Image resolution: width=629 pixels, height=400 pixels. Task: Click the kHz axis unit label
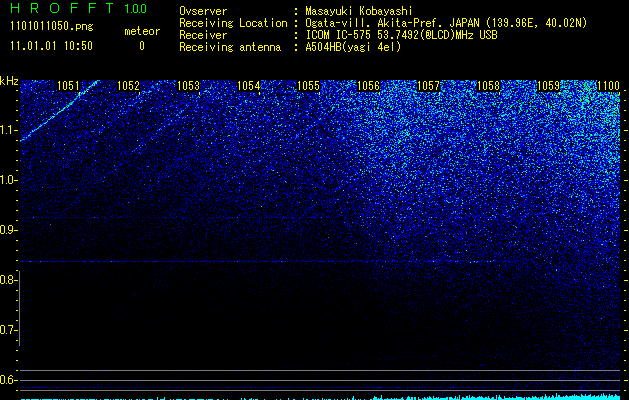point(9,81)
